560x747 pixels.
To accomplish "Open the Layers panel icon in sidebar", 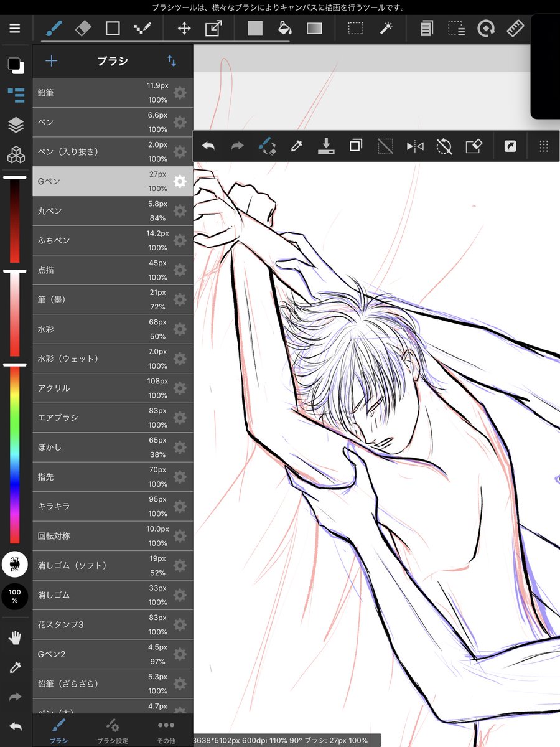I will (x=16, y=125).
